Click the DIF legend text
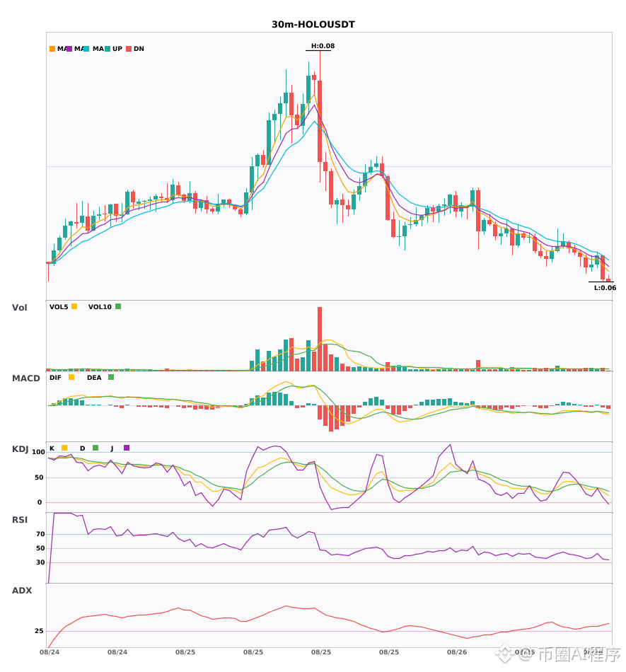The height and width of the screenshot is (672, 626). coord(55,378)
